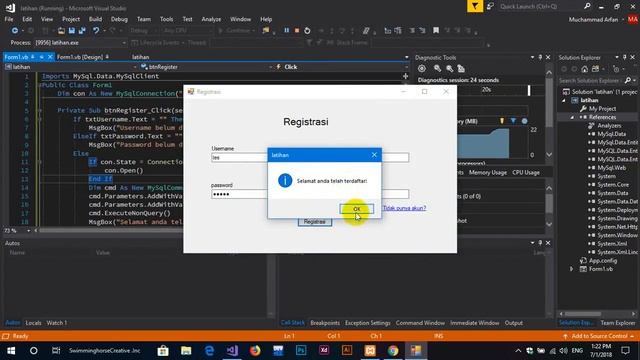Switch to the Team Explorer tab
The width and height of the screenshot is (640, 360).
tap(618, 323)
